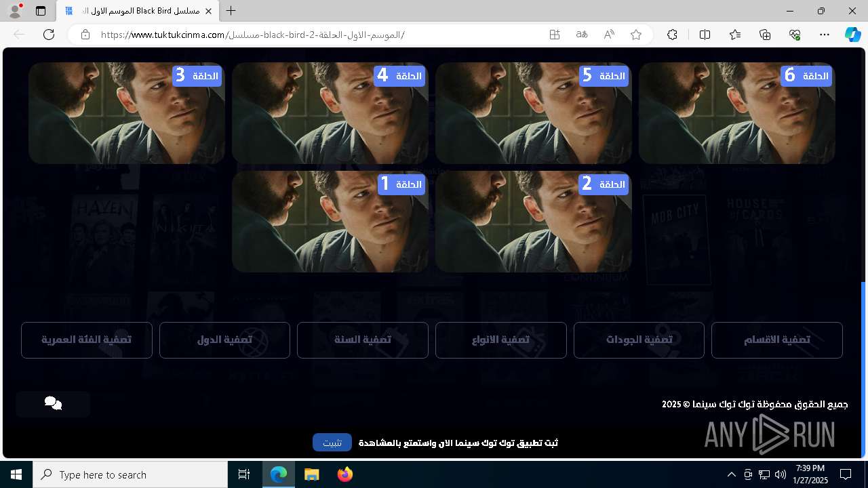This screenshot has width=868, height=488.
Task: Click the browser profile avatar icon
Action: point(15,11)
